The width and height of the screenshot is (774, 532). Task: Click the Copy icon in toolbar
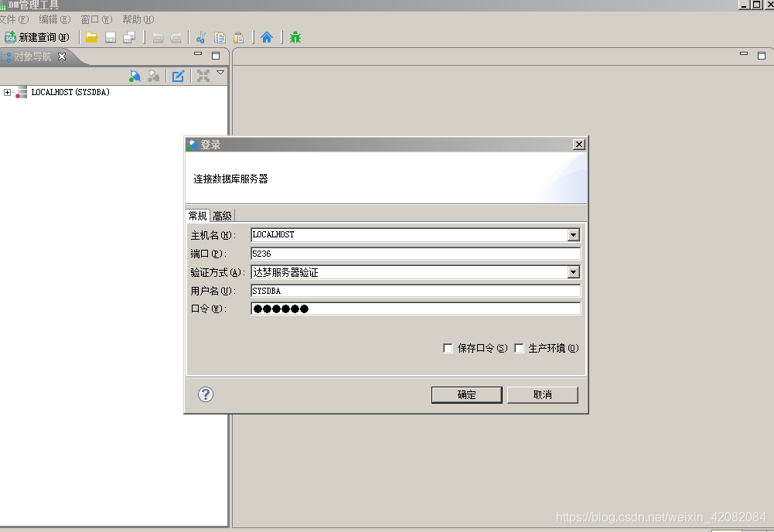(x=220, y=38)
